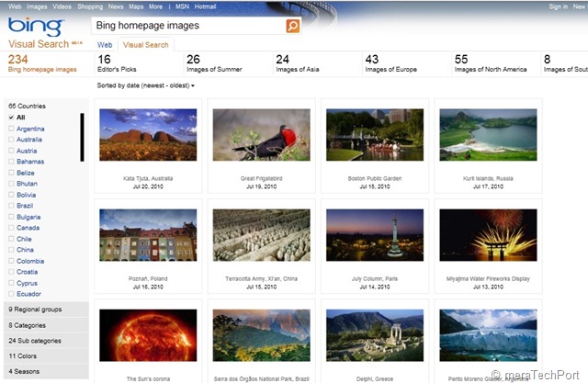Open the Great Frigatebird image
The height and width of the screenshot is (383, 588).
[261, 135]
